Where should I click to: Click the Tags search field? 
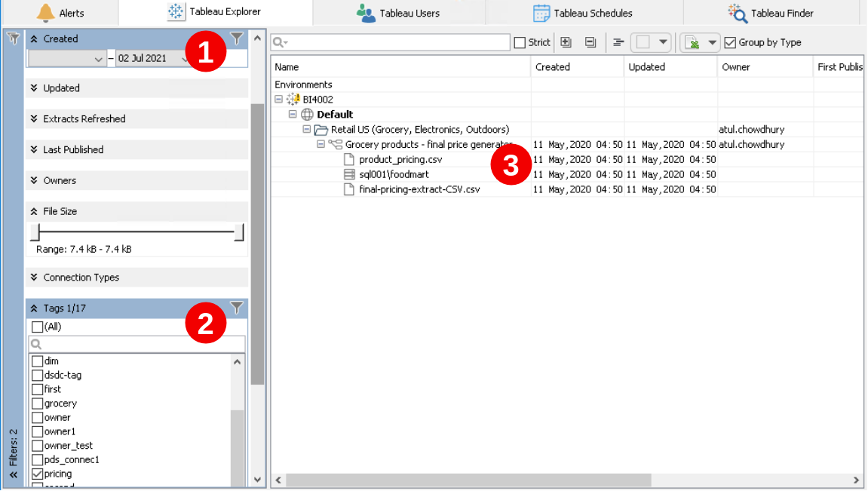(x=136, y=344)
